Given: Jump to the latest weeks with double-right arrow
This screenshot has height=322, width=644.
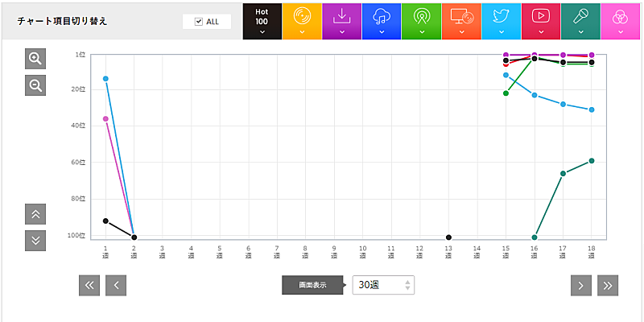Looking at the screenshot, I should tap(608, 285).
